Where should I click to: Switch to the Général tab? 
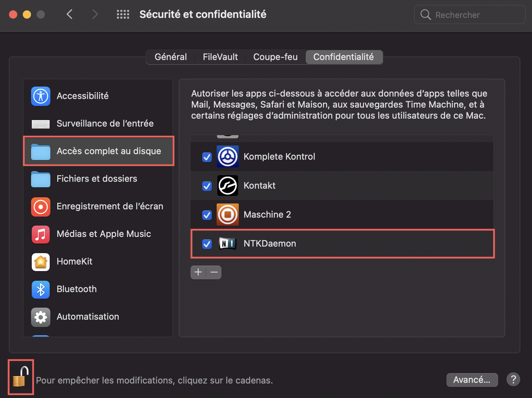click(170, 57)
